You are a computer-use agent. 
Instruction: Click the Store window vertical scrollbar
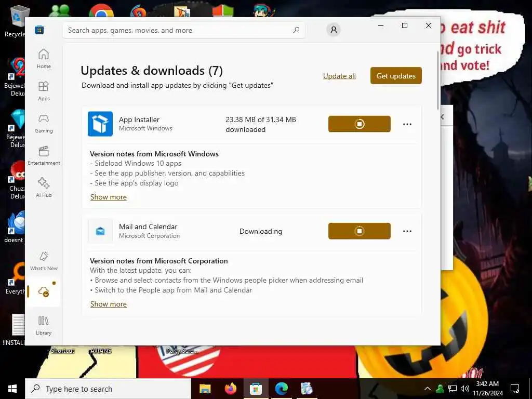438,80
